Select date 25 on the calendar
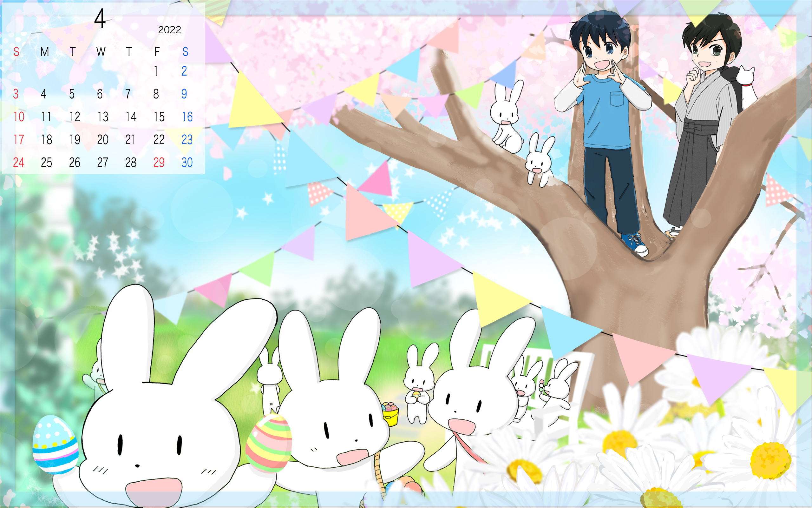This screenshot has height=508, width=812. [46, 162]
